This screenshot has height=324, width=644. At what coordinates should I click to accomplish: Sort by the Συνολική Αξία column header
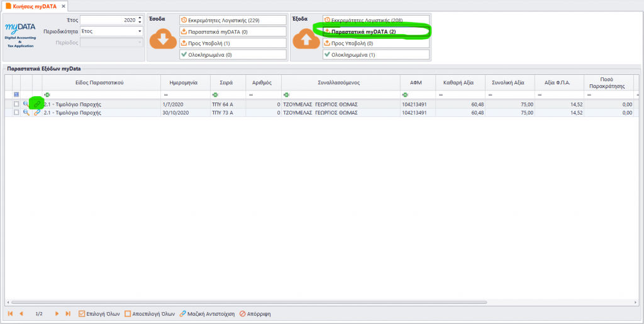pyautogui.click(x=509, y=82)
